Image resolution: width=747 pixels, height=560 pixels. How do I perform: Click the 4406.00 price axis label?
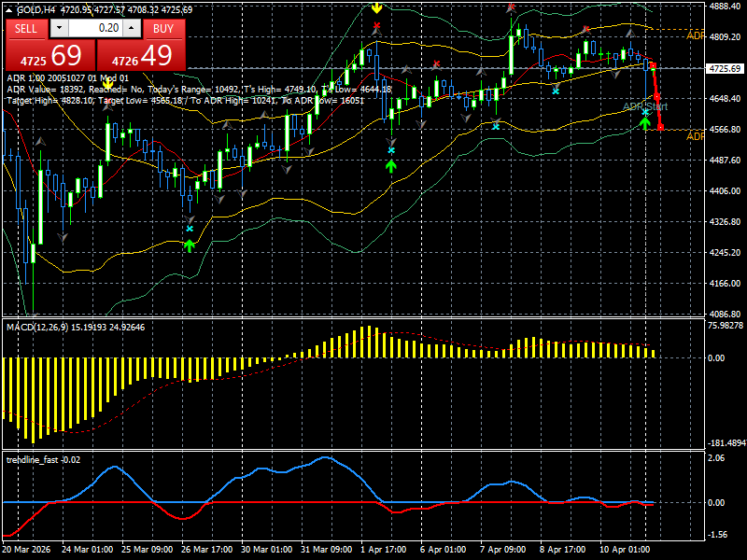(725, 191)
